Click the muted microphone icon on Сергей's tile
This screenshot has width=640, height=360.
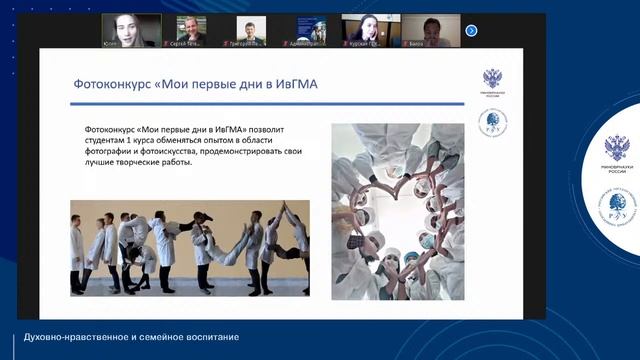coord(166,44)
